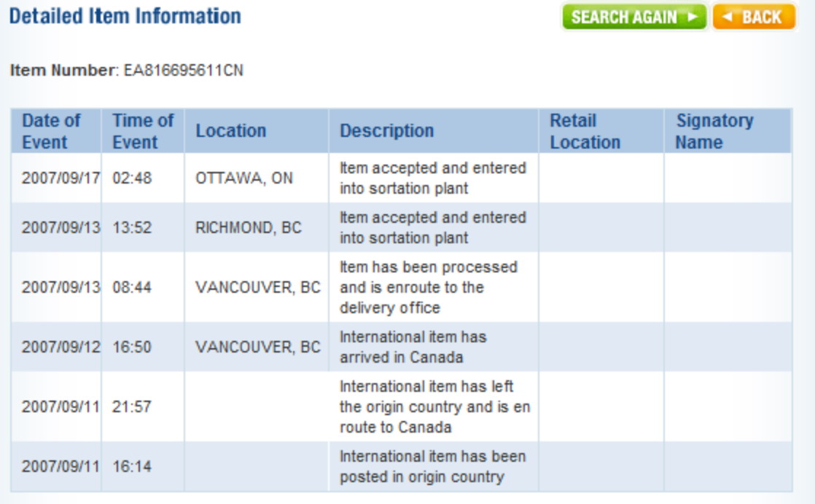Click item number EA816695611CN

[x=184, y=71]
